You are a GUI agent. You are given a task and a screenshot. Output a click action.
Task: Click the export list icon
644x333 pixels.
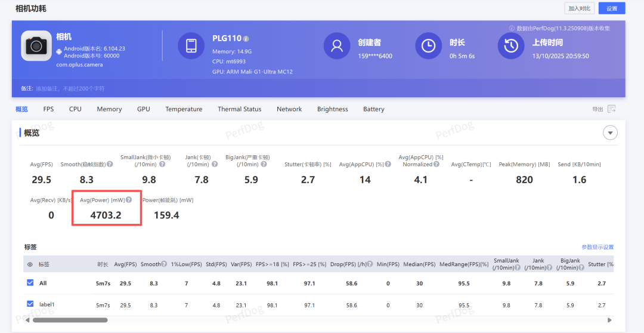(x=612, y=109)
